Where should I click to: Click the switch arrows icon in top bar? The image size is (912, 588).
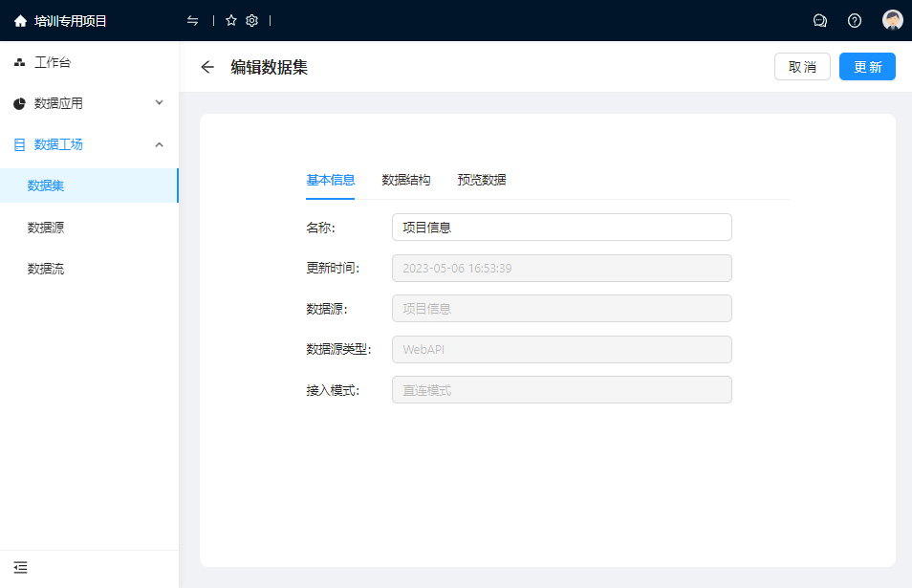(x=193, y=20)
